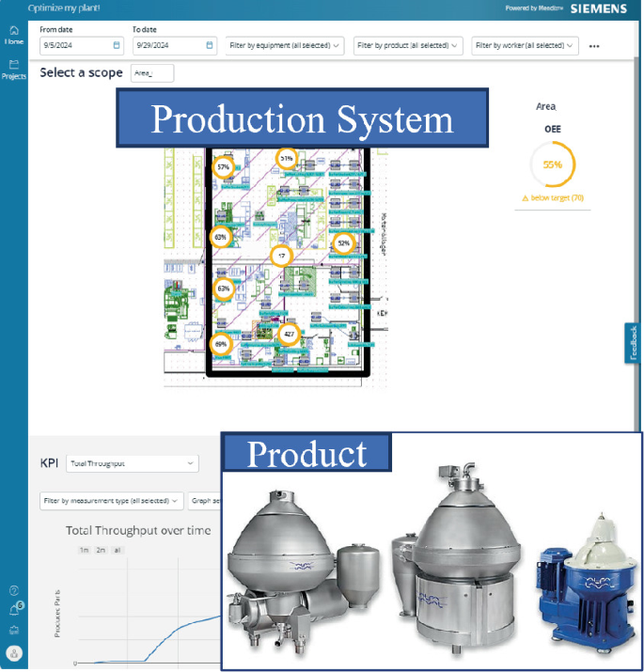Screen dimensions: 644x672
Task: Click the Optimize my plant! title
Action: [x=64, y=8]
